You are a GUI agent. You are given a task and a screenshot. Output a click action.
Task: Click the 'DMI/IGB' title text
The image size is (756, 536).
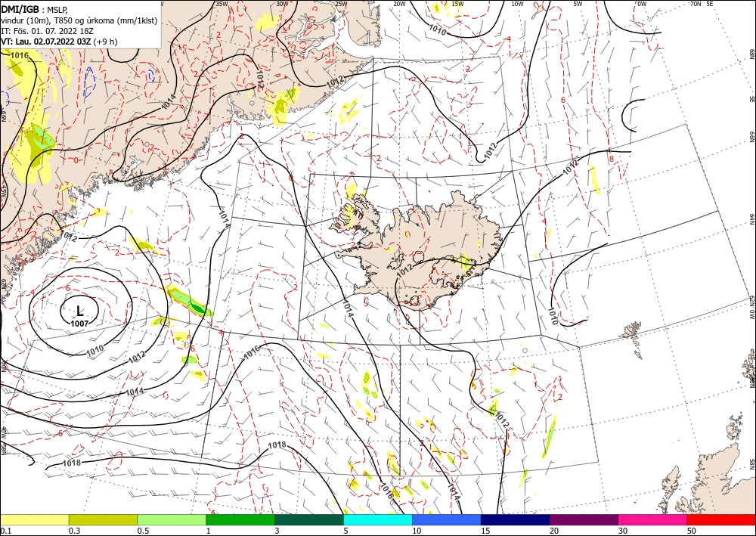[x=20, y=8]
